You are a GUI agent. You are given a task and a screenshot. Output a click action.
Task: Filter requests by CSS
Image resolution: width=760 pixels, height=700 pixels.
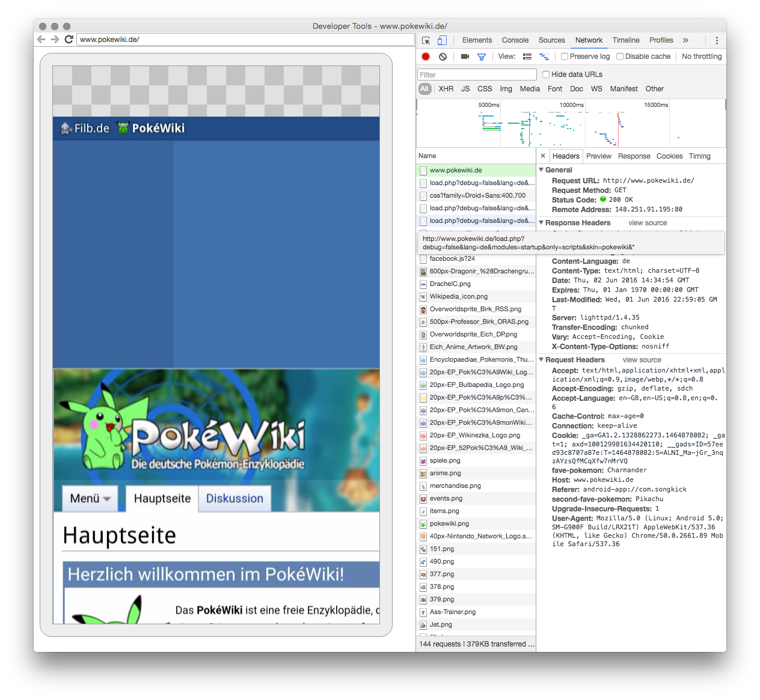click(x=485, y=89)
